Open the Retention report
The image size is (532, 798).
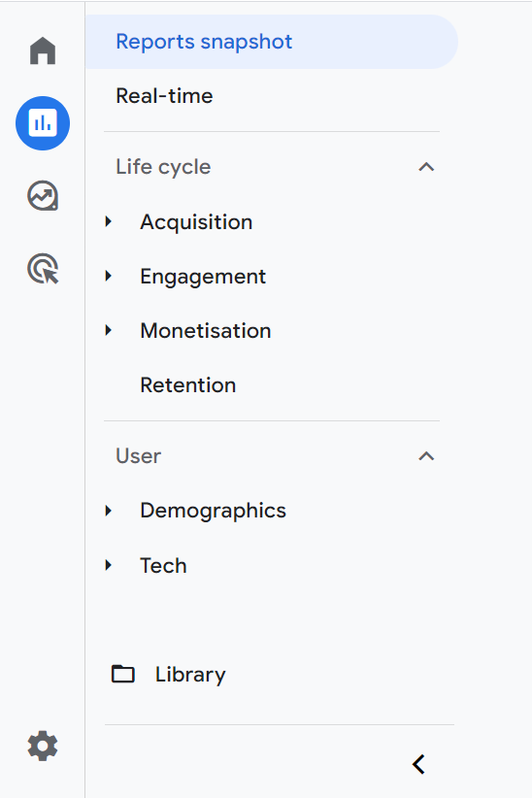[188, 385]
